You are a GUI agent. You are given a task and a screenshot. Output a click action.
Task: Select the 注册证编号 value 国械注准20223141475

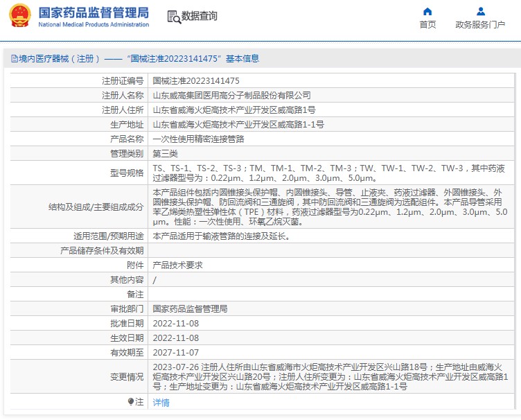(196, 81)
